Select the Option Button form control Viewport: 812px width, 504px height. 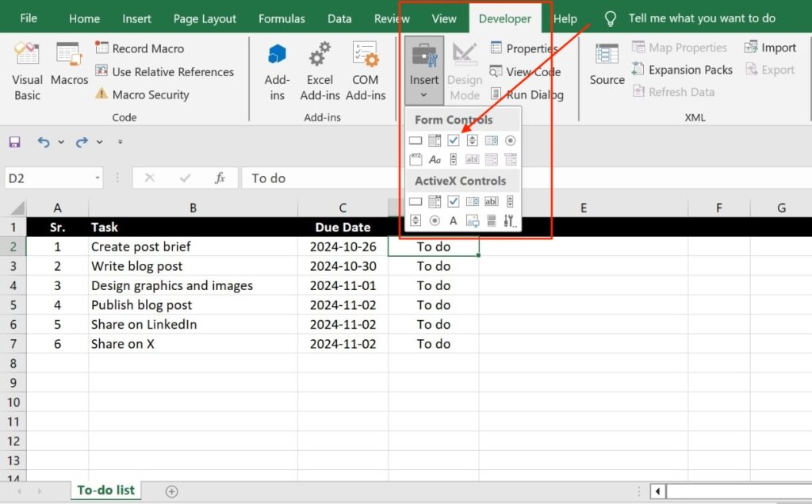(x=510, y=140)
